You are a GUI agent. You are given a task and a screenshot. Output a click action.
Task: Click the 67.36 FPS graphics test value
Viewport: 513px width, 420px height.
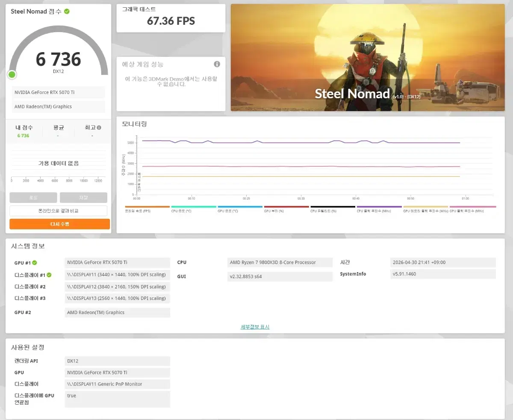click(171, 21)
